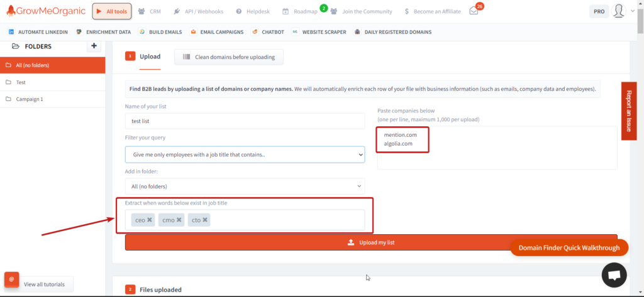Open Enrichment Data tool
This screenshot has height=297, width=644.
[x=104, y=31]
